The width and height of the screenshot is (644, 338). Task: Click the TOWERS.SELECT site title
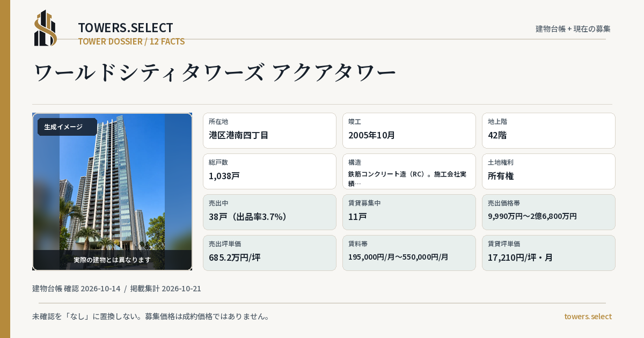coord(126,28)
